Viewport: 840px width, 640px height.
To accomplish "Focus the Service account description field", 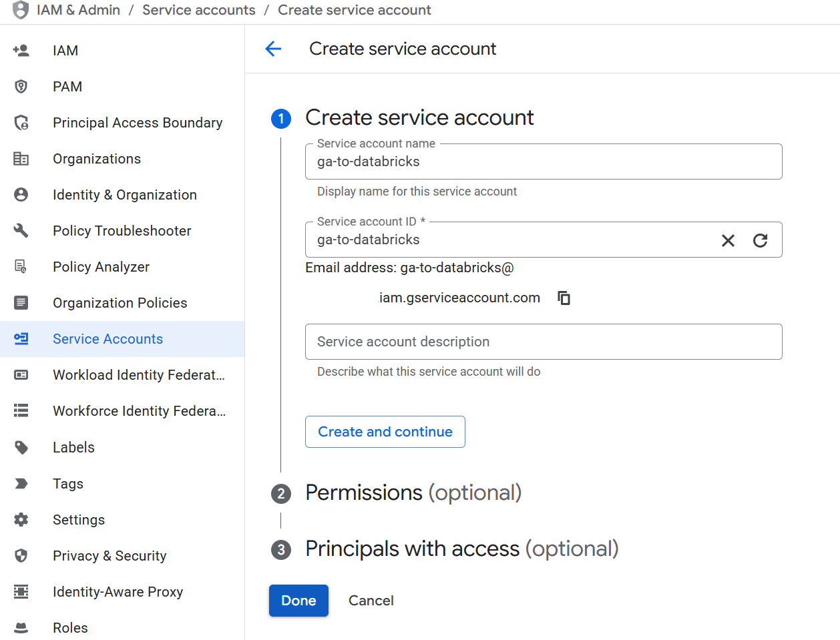I will (543, 342).
